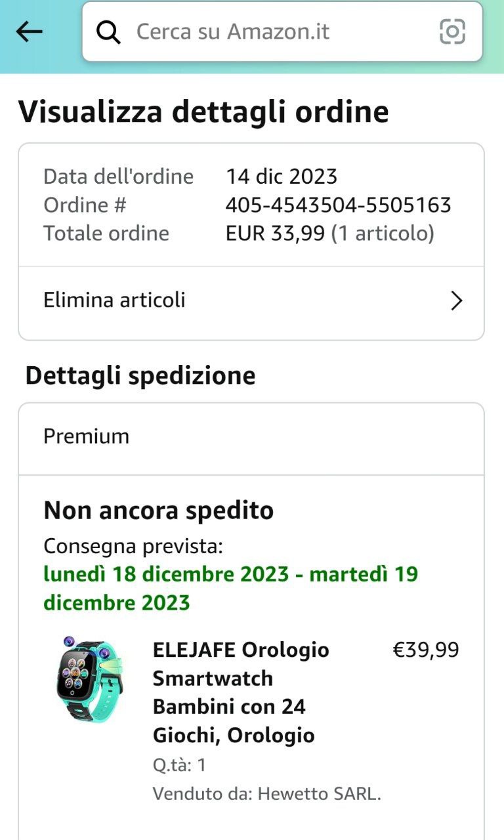This screenshot has width=504, height=840.
Task: Open the ELEJAFE Orologio Smartwatch product title
Action: pos(241,692)
